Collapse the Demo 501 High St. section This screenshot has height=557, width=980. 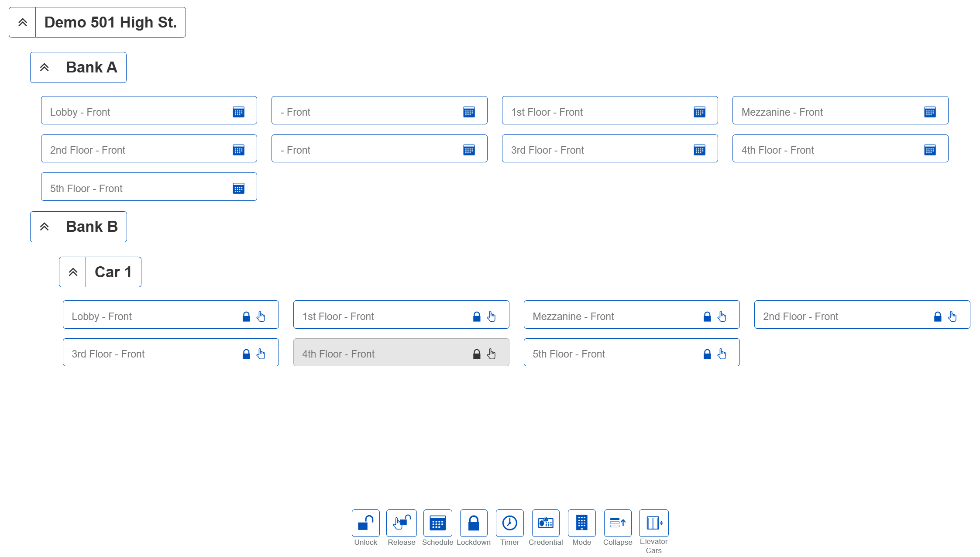[23, 22]
